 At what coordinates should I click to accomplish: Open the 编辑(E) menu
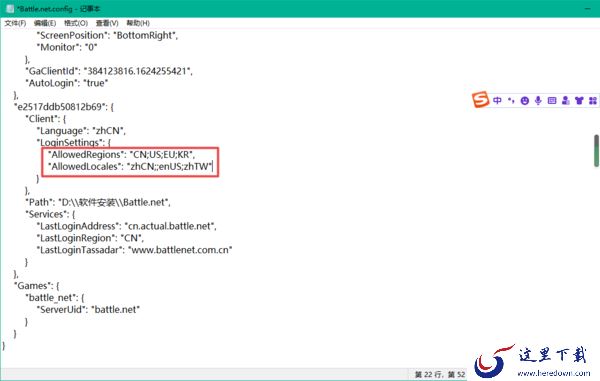45,23
